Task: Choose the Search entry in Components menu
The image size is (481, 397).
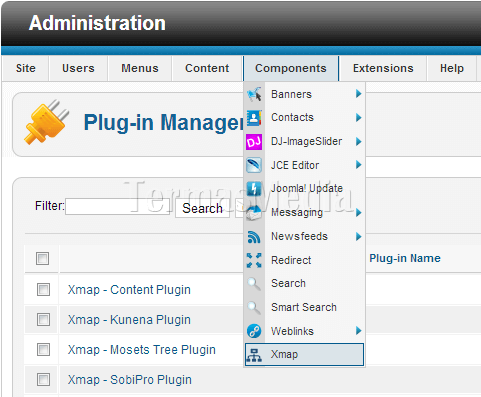Action: 304,283
